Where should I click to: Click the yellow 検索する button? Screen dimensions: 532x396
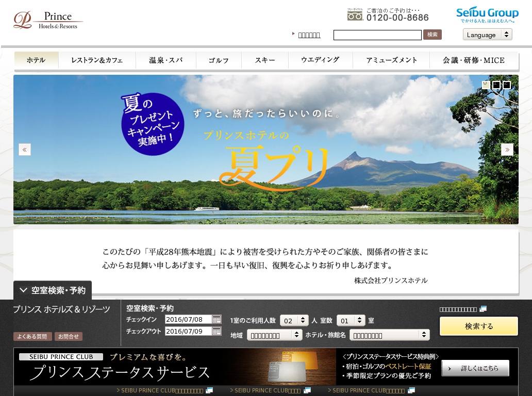pyautogui.click(x=479, y=326)
